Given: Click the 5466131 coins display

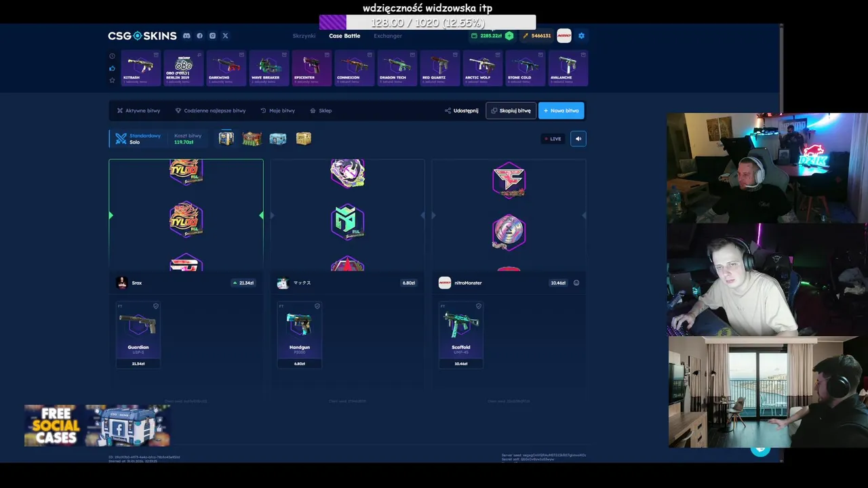Looking at the screenshot, I should [537, 36].
